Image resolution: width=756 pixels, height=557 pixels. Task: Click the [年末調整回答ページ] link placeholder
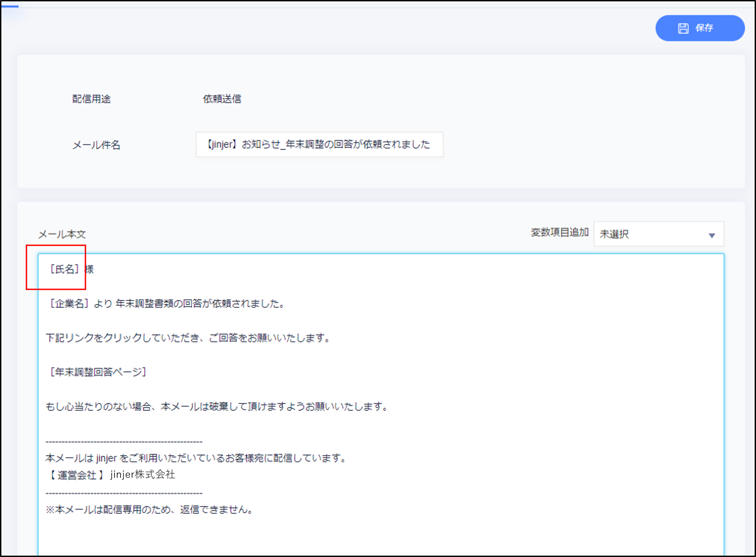(x=98, y=372)
